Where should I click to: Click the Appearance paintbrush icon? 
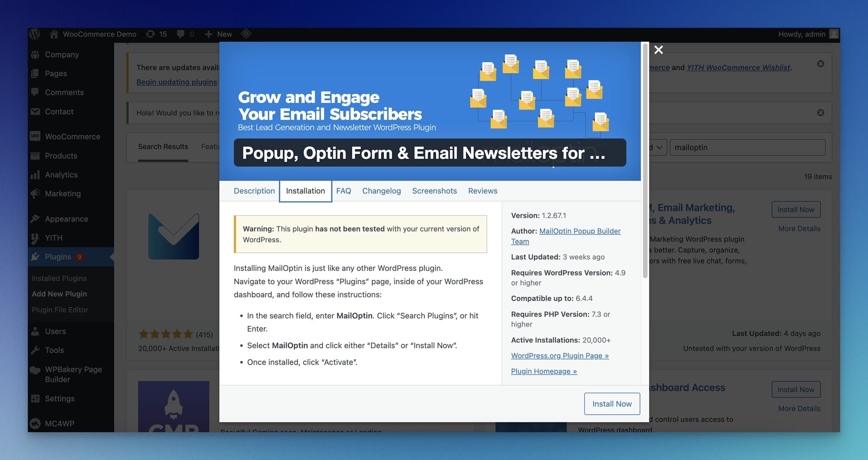coord(35,219)
